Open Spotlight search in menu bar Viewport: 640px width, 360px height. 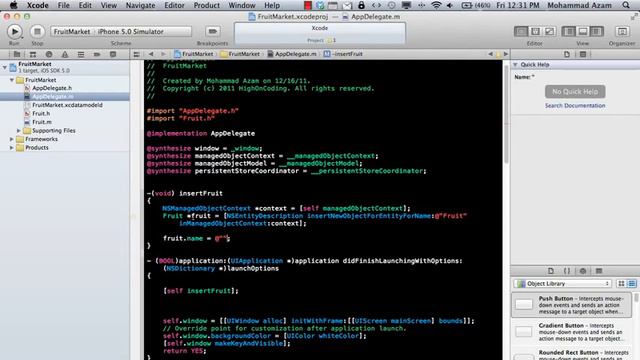tap(626, 5)
